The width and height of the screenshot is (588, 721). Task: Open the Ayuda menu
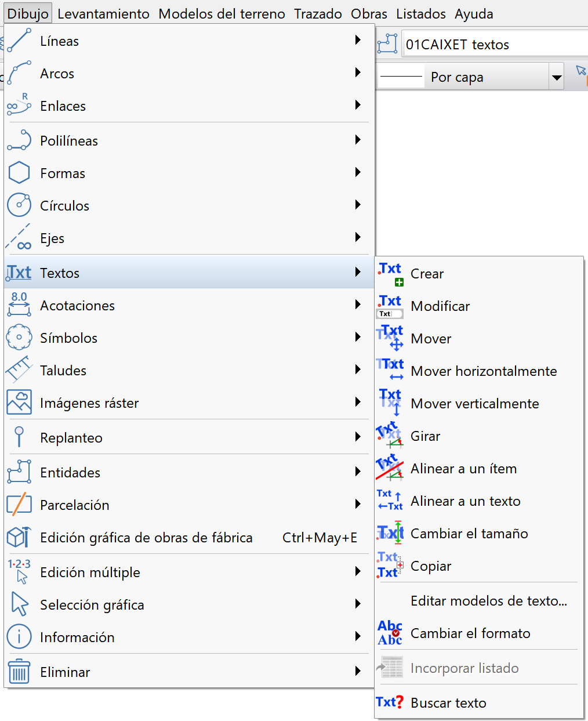(473, 13)
